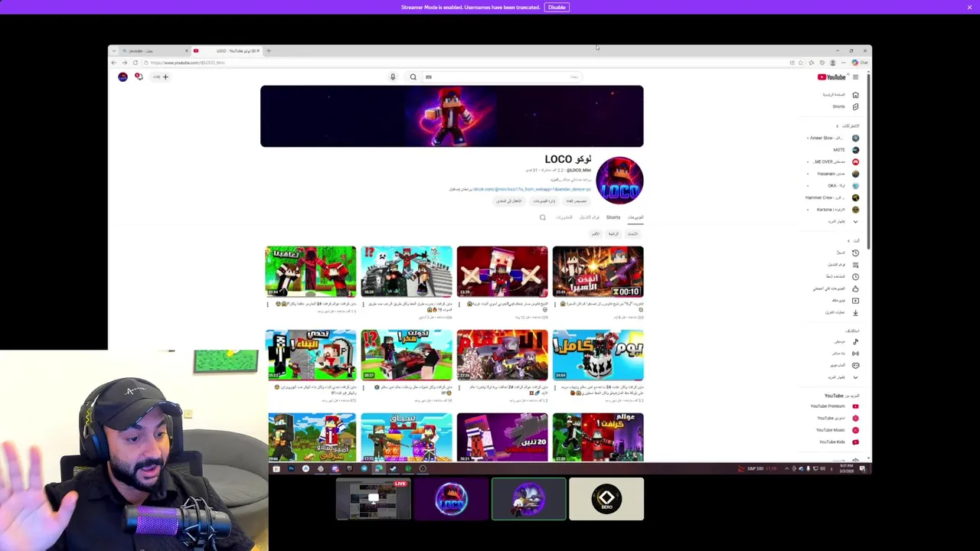Image resolution: width=980 pixels, height=551 pixels.
Task: Go to YouTube home via the logo
Action: (831, 77)
